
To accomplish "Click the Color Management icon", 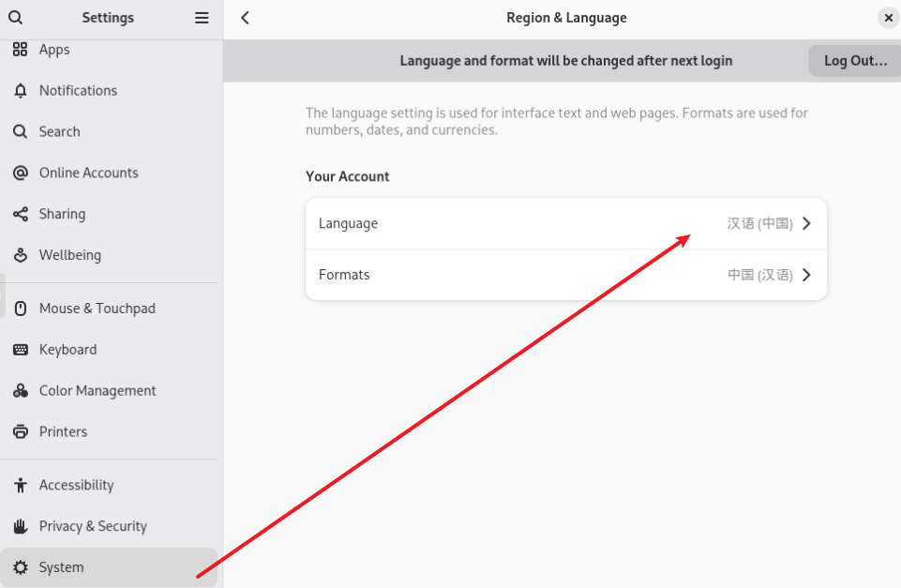I will tap(20, 391).
